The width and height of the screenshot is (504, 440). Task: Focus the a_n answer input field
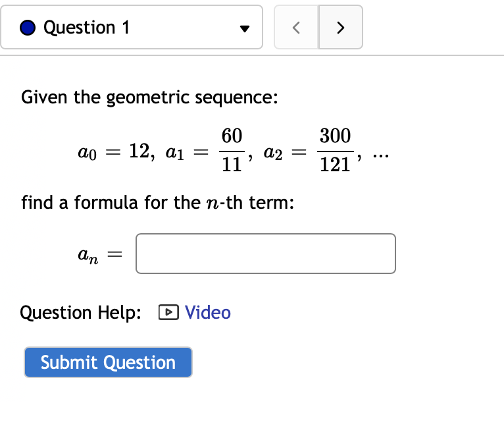coord(266,254)
